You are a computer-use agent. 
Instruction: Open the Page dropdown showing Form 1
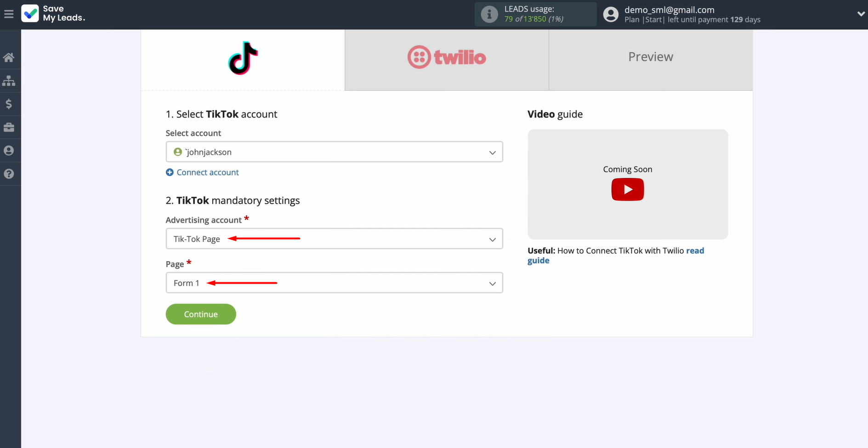[334, 283]
